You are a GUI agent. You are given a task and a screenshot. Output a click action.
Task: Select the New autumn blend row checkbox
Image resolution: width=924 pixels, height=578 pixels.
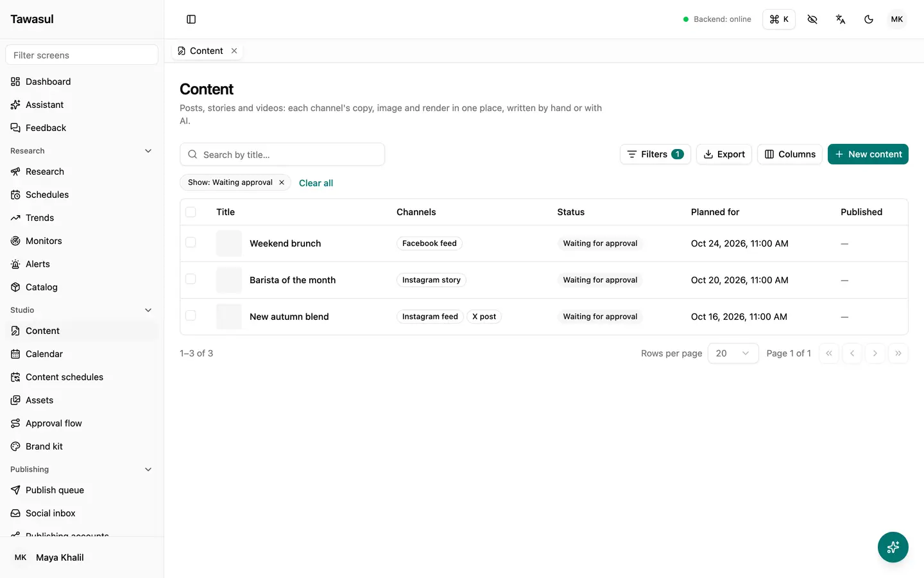191,315
